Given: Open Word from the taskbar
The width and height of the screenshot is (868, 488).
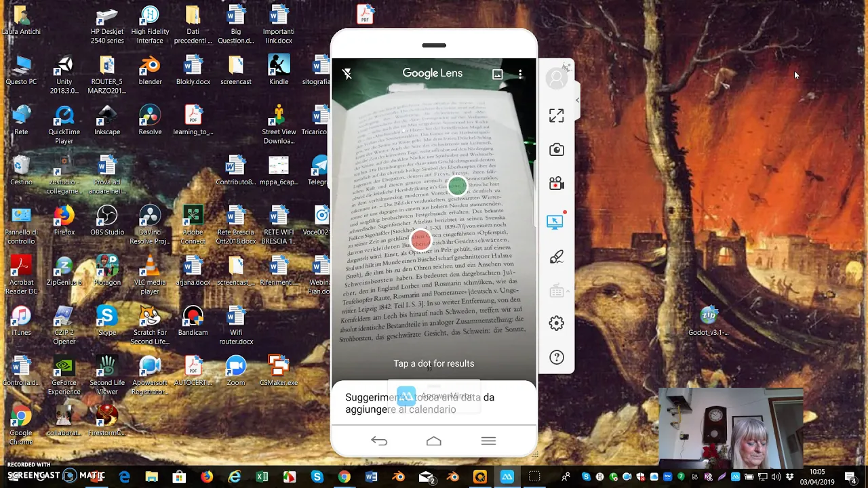Looking at the screenshot, I should 371,477.
